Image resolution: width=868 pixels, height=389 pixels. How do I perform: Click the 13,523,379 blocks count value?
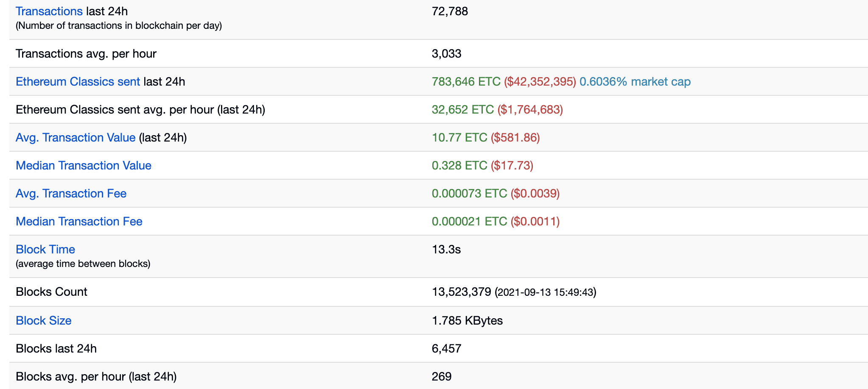tap(462, 292)
